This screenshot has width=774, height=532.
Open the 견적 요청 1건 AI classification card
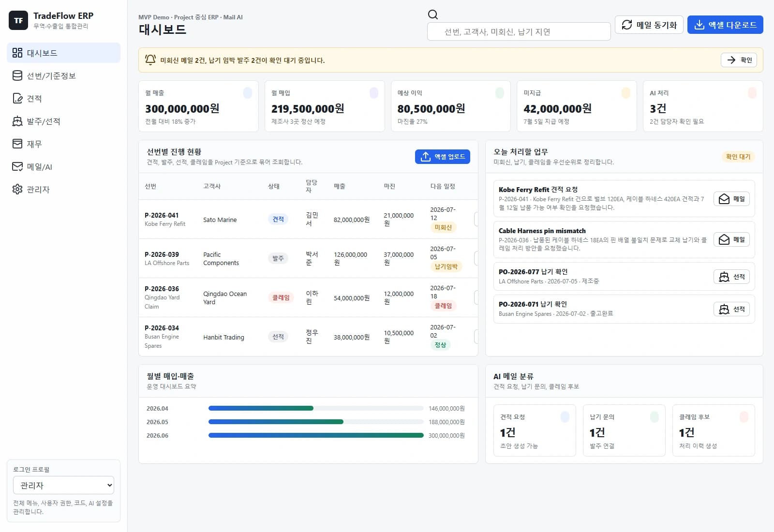click(535, 430)
